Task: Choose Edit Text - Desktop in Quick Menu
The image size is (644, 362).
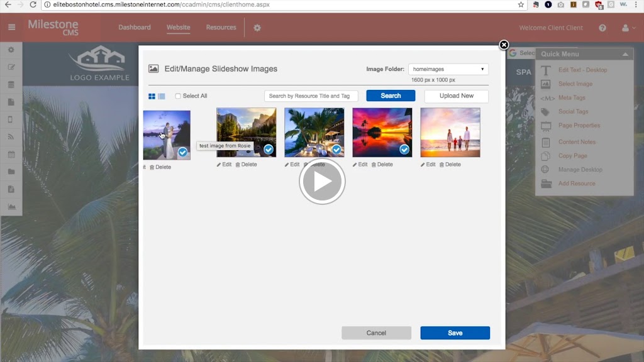Action: [x=582, y=70]
